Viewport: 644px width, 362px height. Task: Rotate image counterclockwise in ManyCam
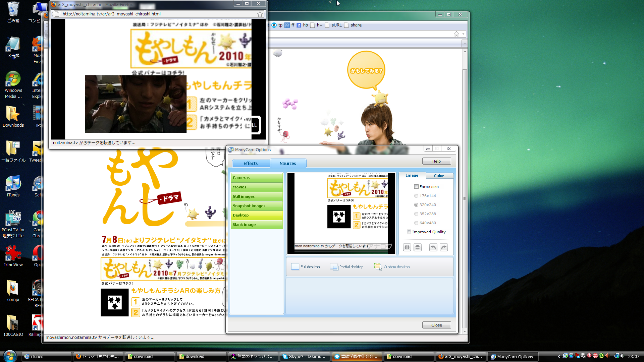[x=433, y=247]
